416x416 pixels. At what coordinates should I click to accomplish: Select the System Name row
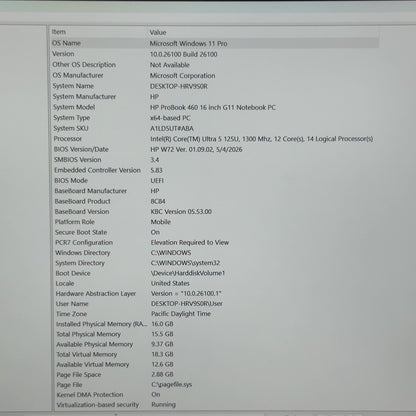pyautogui.click(x=214, y=86)
